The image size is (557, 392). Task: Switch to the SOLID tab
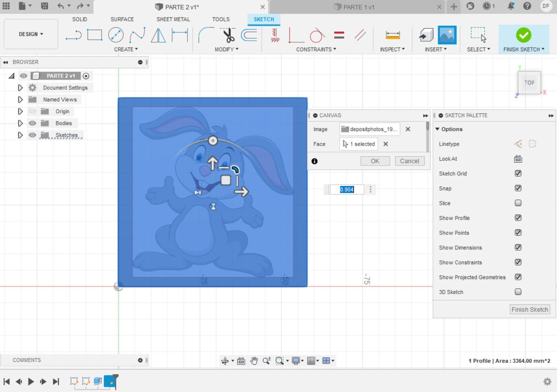point(79,19)
